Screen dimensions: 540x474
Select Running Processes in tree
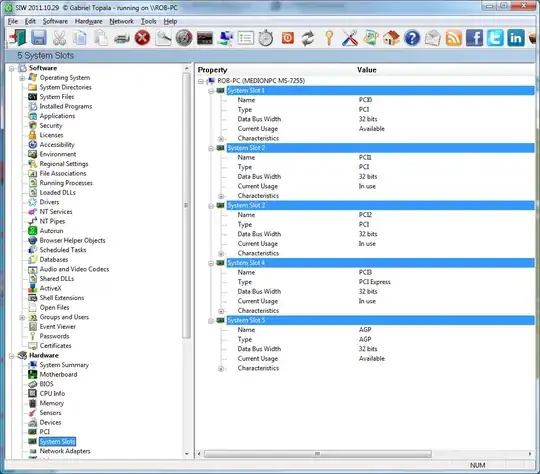pos(66,183)
